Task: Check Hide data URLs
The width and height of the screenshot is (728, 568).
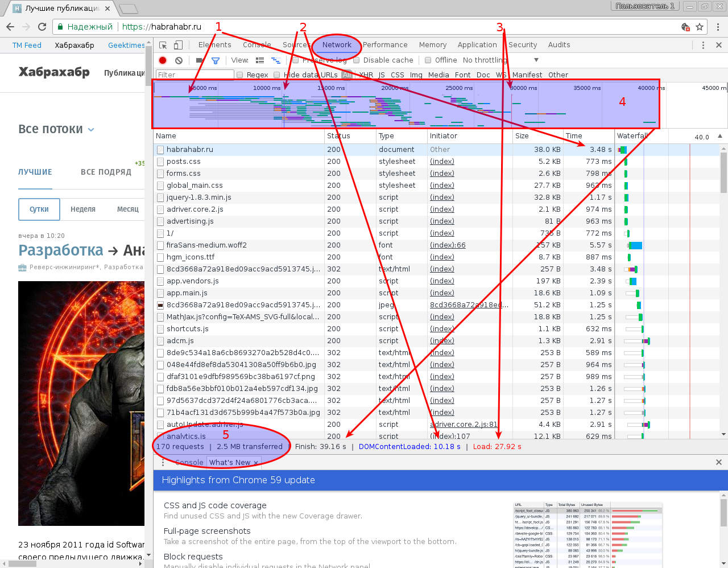Action: click(277, 75)
